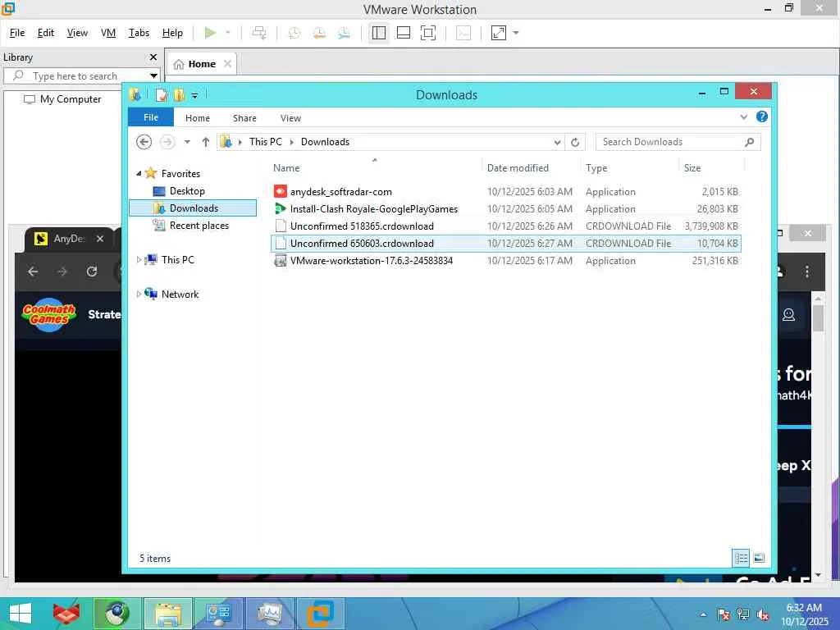Open the View ribbon tab in Downloads Explorer
Screen dimensions: 840x630
tap(290, 118)
